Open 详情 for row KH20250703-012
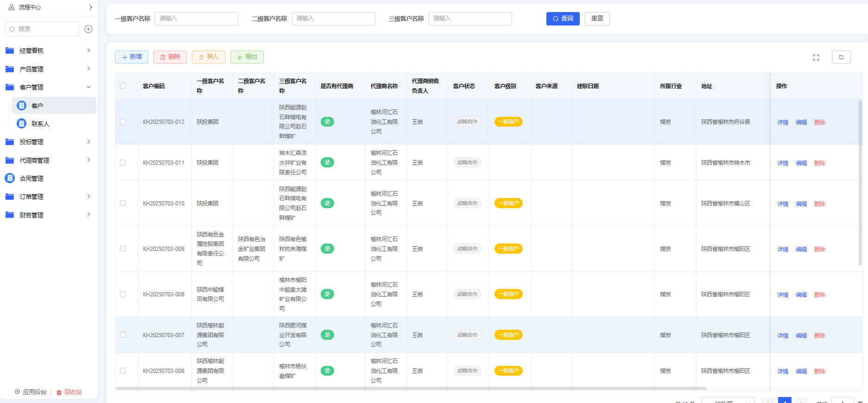 [783, 122]
